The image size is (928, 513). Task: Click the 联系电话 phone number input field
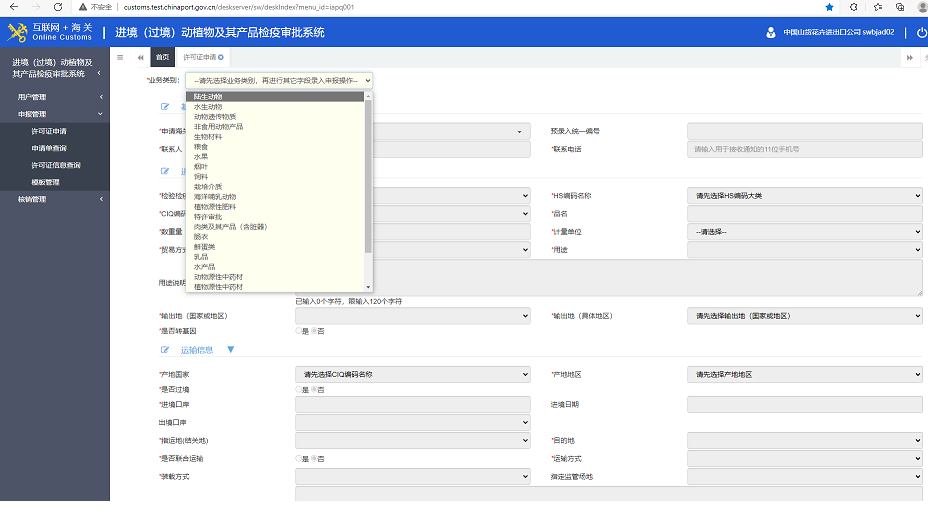pyautogui.click(x=804, y=149)
